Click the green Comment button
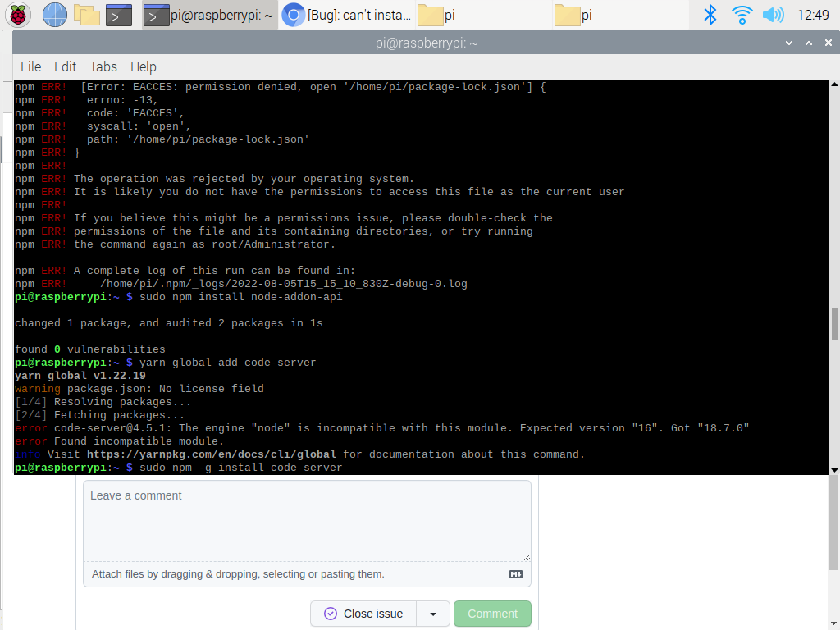 [x=492, y=614]
